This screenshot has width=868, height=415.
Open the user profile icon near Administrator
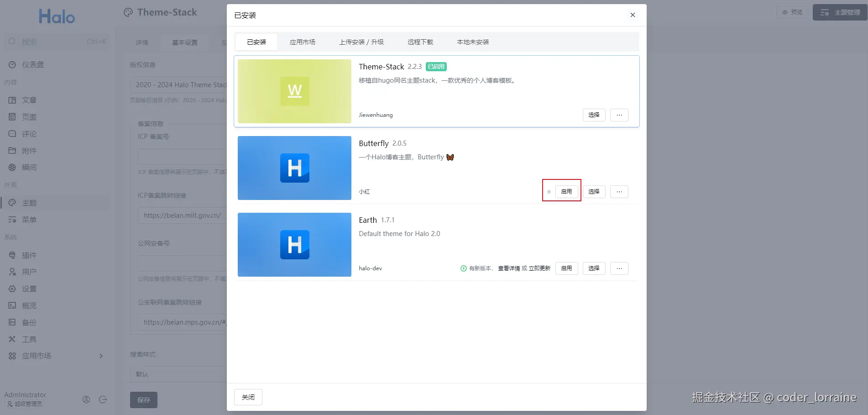[x=86, y=399]
